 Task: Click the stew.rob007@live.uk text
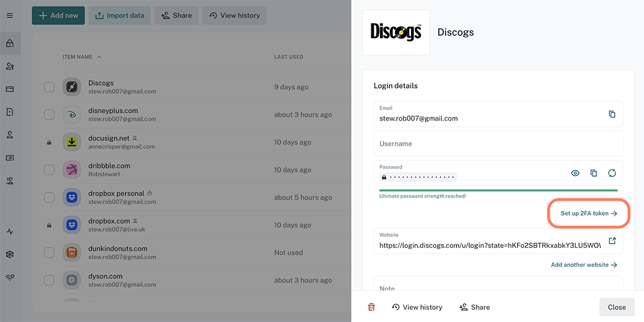117,229
